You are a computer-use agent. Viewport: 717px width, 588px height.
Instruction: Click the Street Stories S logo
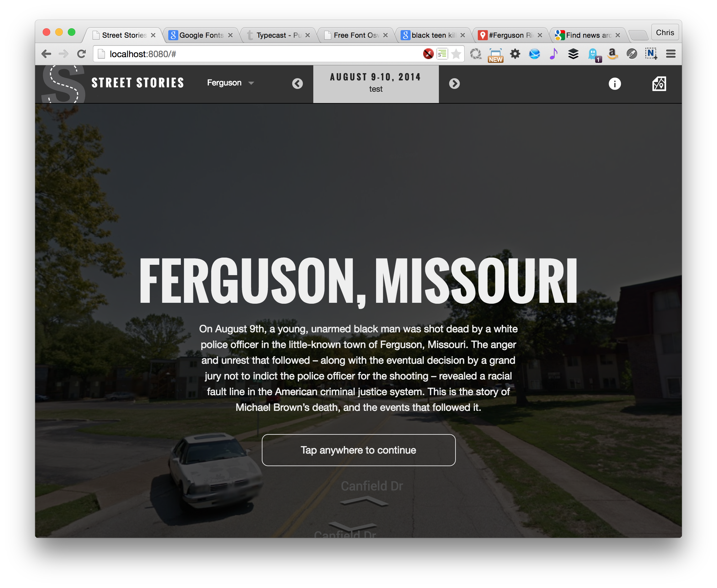(x=63, y=84)
